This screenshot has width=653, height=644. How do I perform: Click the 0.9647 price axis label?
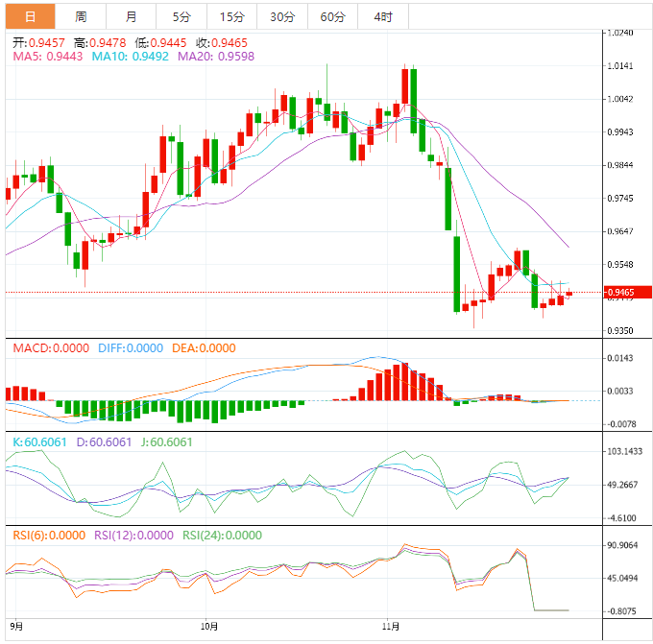[x=620, y=231]
